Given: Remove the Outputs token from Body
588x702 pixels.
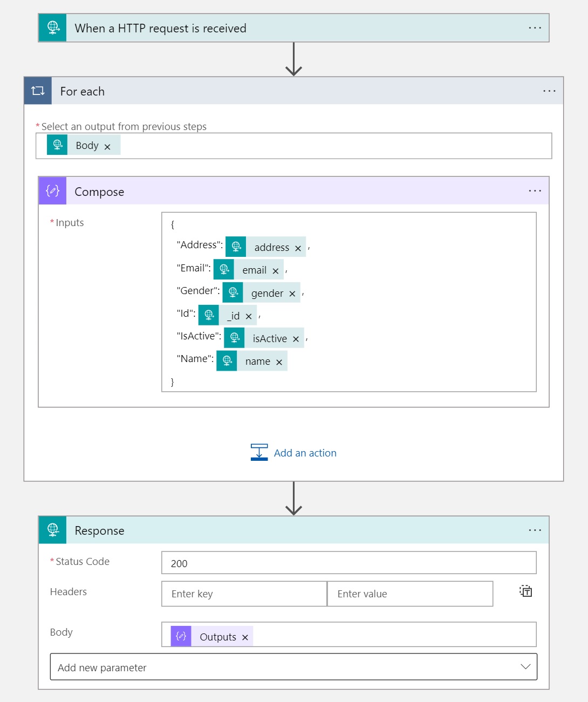Looking at the screenshot, I should click(245, 638).
